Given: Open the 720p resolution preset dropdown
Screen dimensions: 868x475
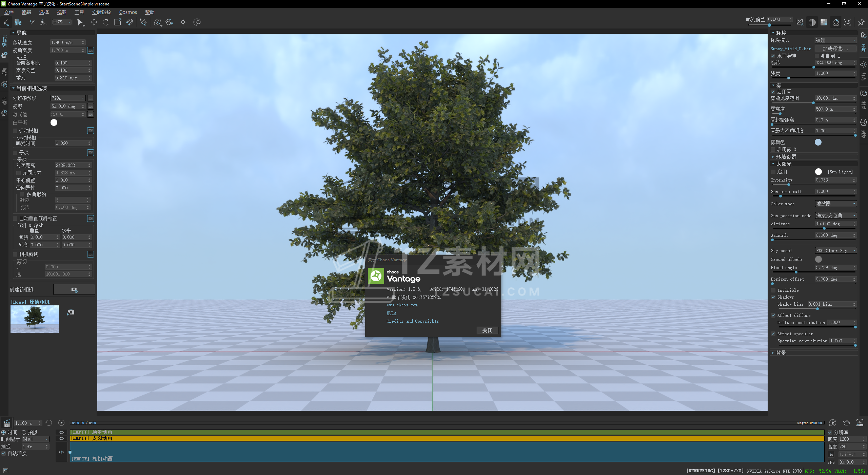Looking at the screenshot, I should pyautogui.click(x=68, y=98).
